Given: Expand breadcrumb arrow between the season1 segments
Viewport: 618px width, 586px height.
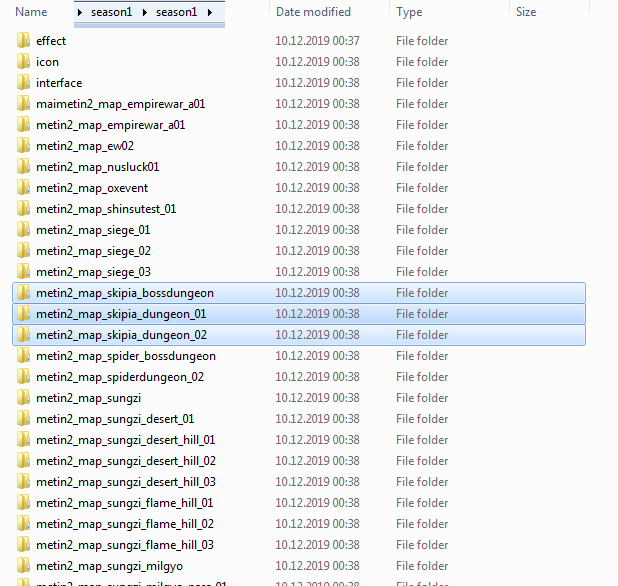Looking at the screenshot, I should [145, 13].
